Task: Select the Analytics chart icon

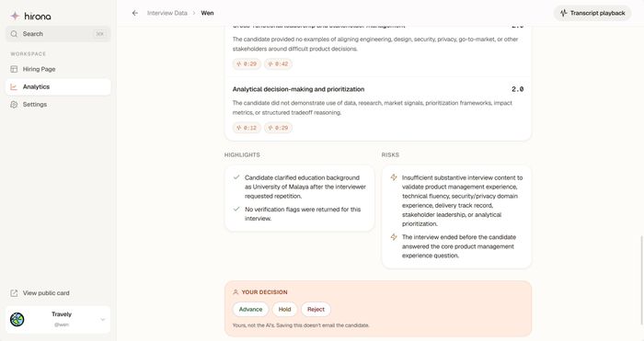Action: 14,86
